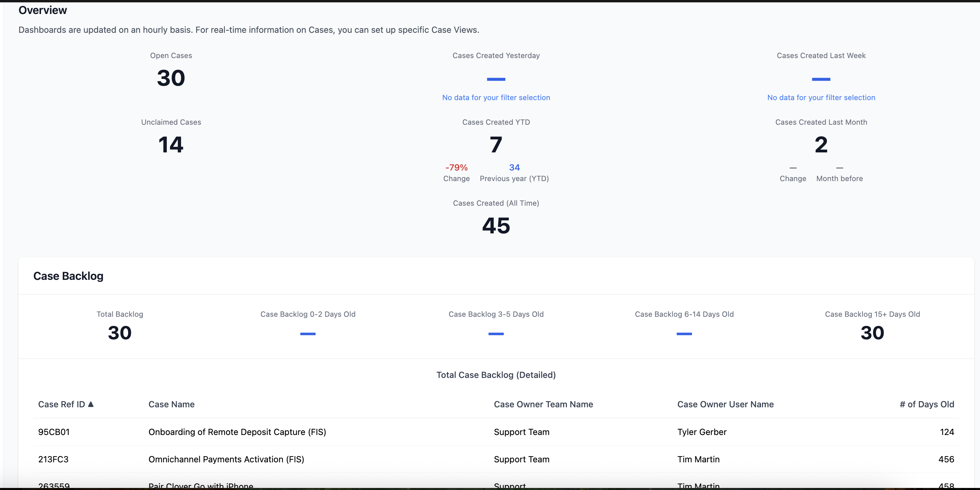Sort by # of Days Old column
980x490 pixels.
[x=926, y=404]
